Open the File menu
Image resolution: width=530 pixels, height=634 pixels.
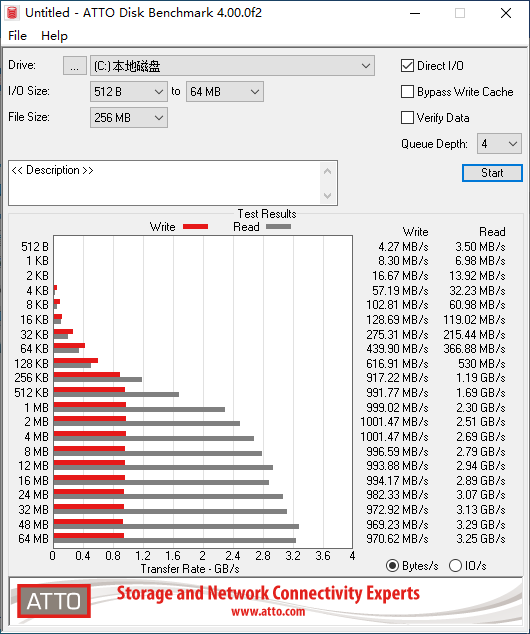click(x=17, y=36)
